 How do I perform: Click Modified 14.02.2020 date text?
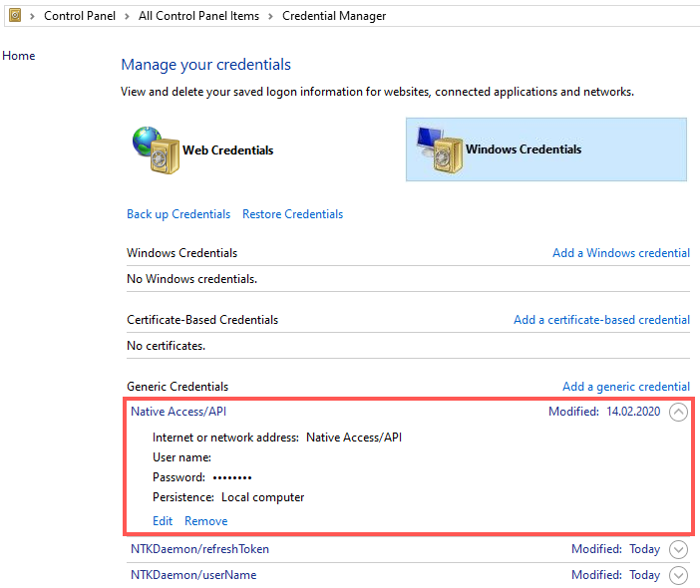click(604, 412)
